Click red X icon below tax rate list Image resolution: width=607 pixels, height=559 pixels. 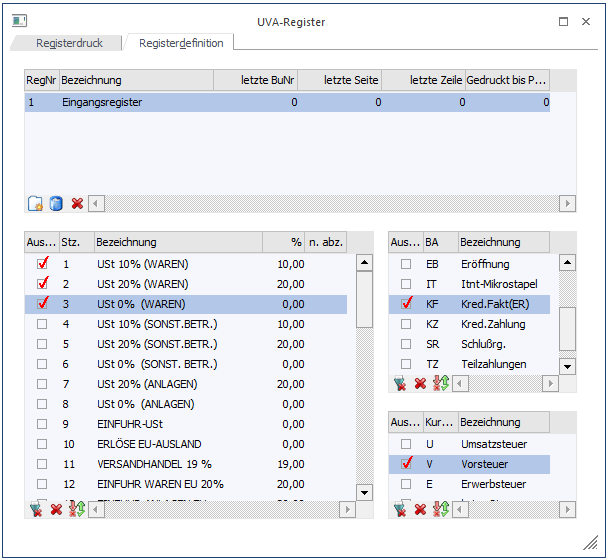point(56,510)
